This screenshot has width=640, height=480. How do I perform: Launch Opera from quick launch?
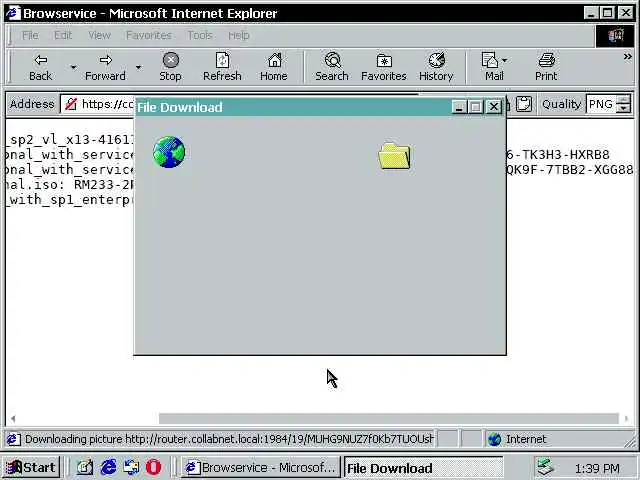pos(153,467)
